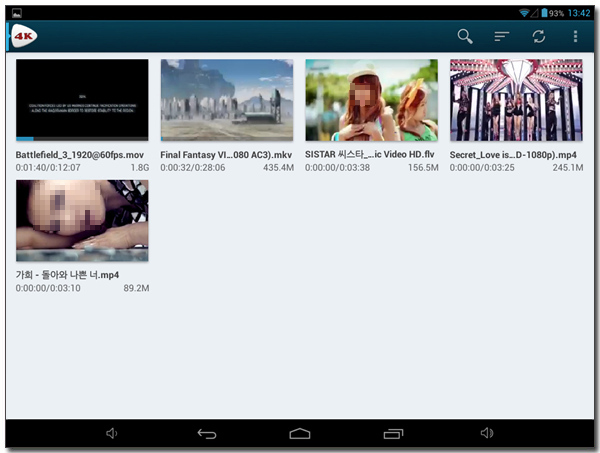This screenshot has height=453, width=600.
Task: Open the Secret_Love video thumbnail
Action: point(516,100)
